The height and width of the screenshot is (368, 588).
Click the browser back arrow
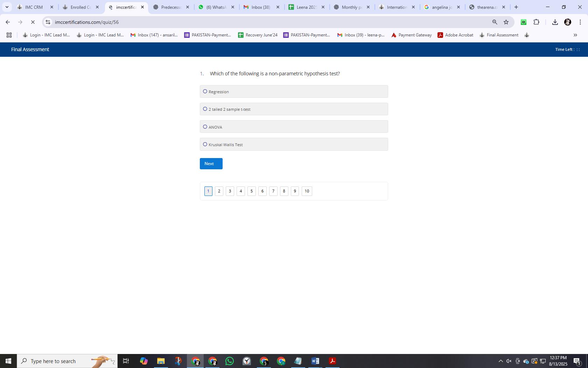point(8,22)
